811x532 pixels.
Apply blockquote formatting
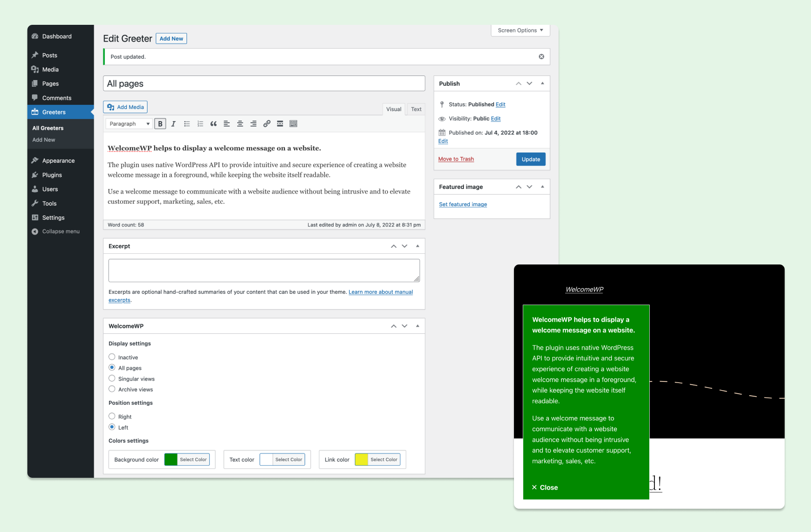[213, 124]
